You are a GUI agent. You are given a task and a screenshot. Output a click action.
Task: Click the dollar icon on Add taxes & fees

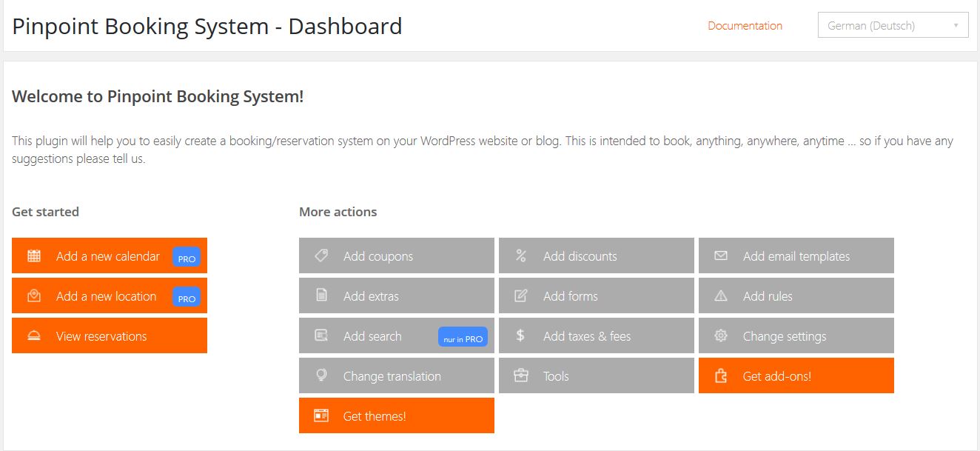coord(520,335)
